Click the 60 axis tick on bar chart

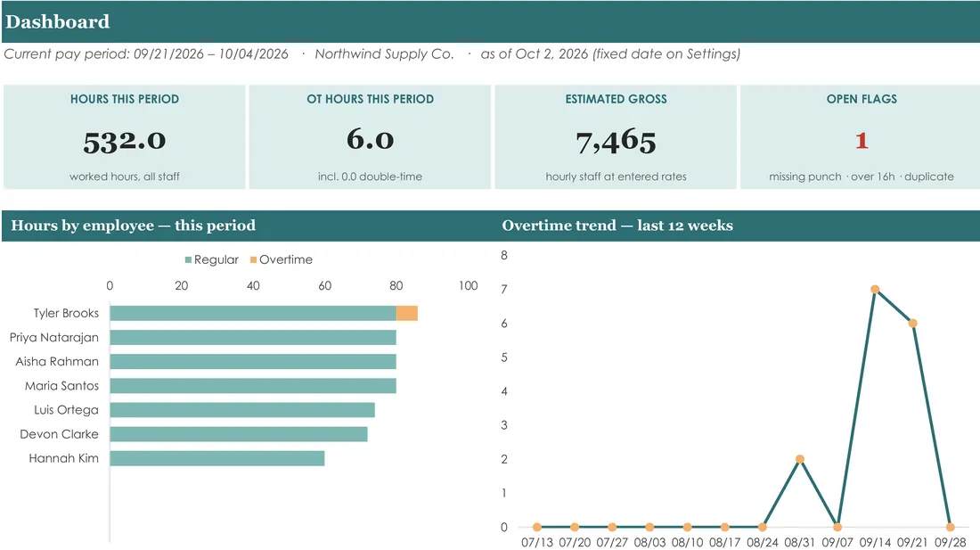click(325, 285)
